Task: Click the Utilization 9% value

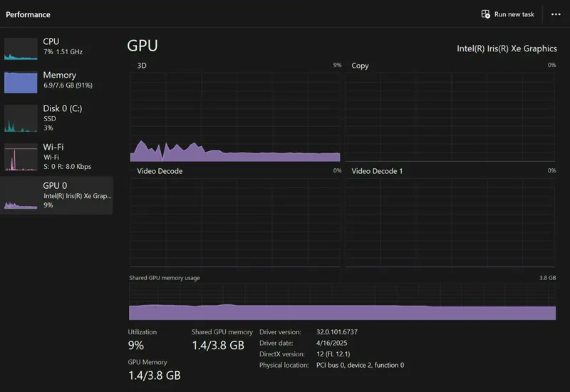Action: tap(136, 345)
